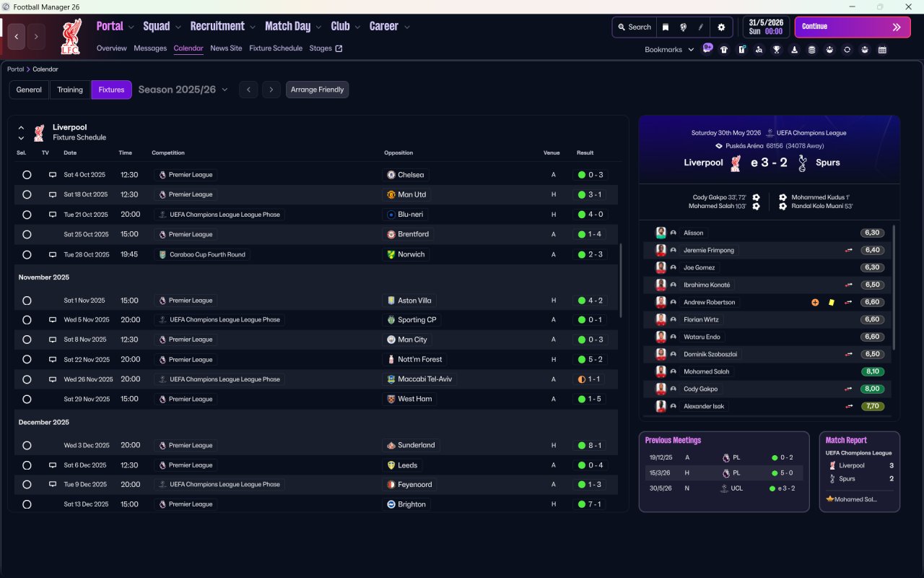Image resolution: width=924 pixels, height=578 pixels.
Task: Select the Brentford fixture radio button
Action: coord(27,235)
